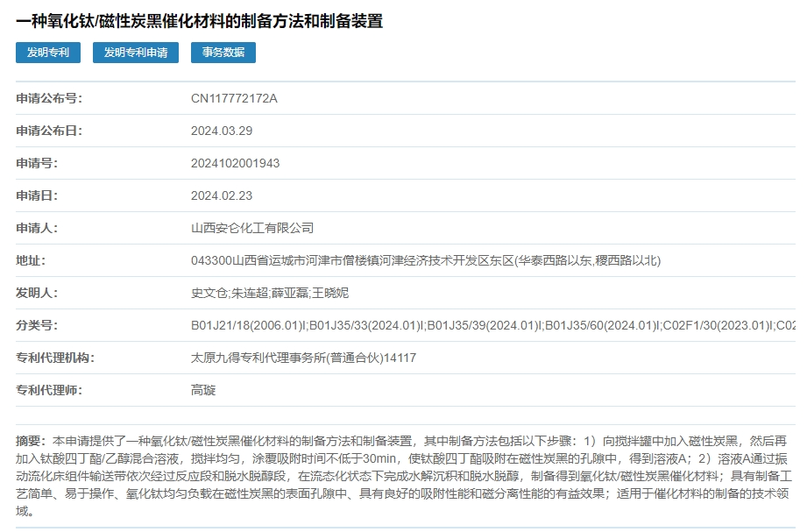The image size is (807, 532).
Task: Click the 专利代理机构 field label
Action: pos(55,358)
